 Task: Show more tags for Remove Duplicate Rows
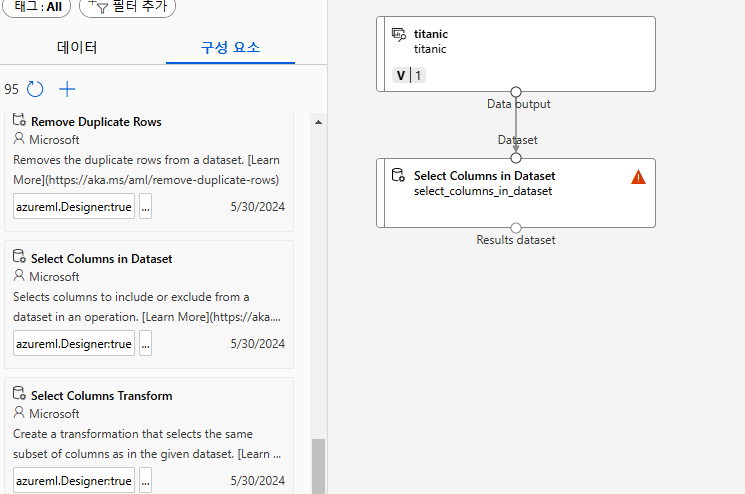coord(145,206)
